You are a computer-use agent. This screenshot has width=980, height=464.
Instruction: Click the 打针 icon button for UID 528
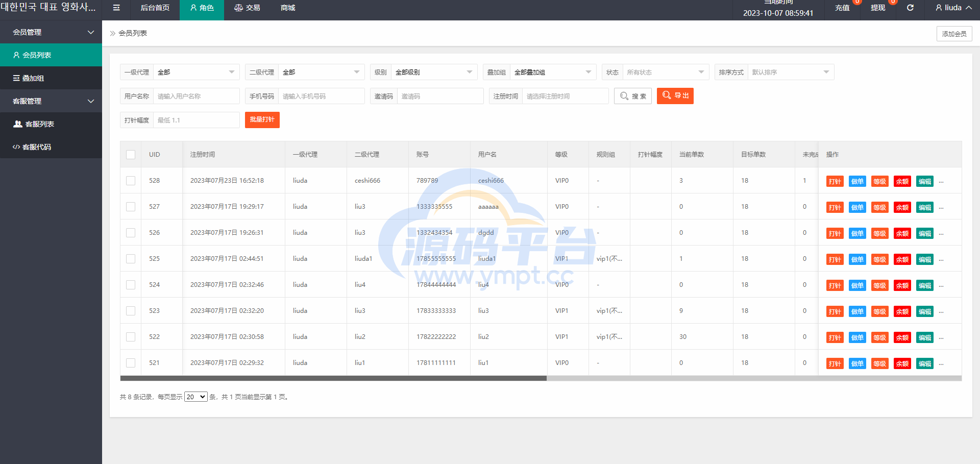(835, 181)
